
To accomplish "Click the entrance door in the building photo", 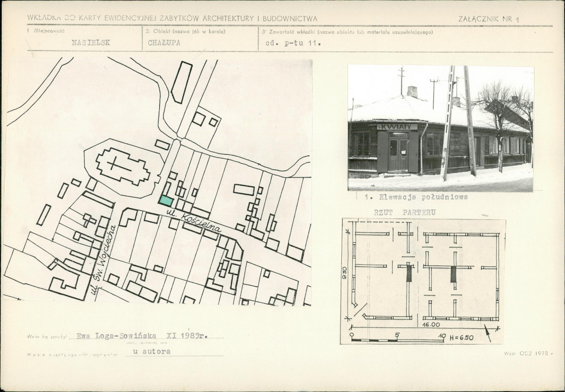I will coord(399,153).
